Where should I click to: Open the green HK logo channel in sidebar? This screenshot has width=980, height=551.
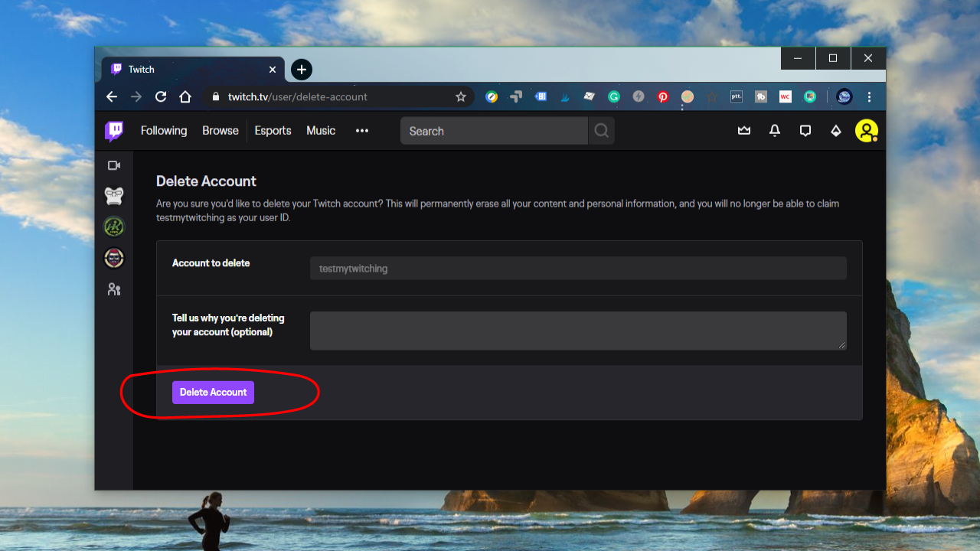[x=114, y=227]
